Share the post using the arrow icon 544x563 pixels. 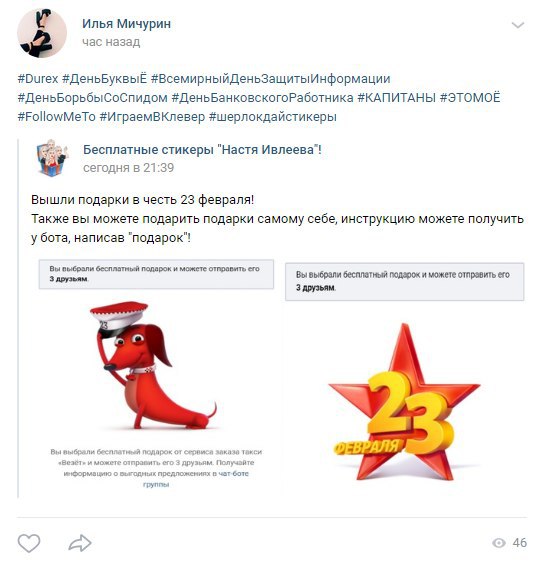point(80,543)
